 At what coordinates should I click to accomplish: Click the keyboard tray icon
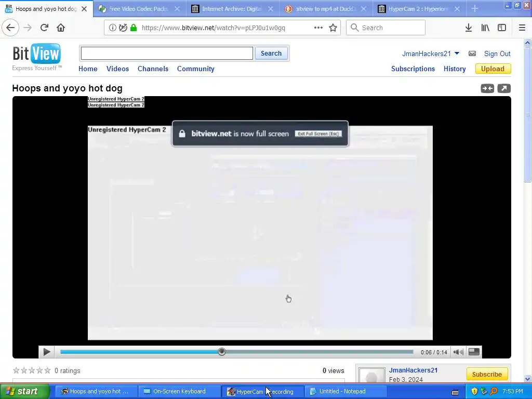coord(455,392)
